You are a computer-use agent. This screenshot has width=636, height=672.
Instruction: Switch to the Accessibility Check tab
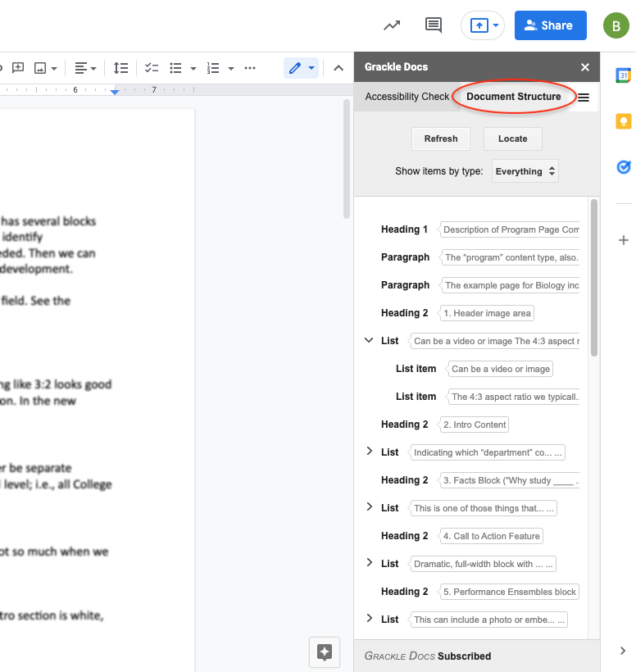407,97
